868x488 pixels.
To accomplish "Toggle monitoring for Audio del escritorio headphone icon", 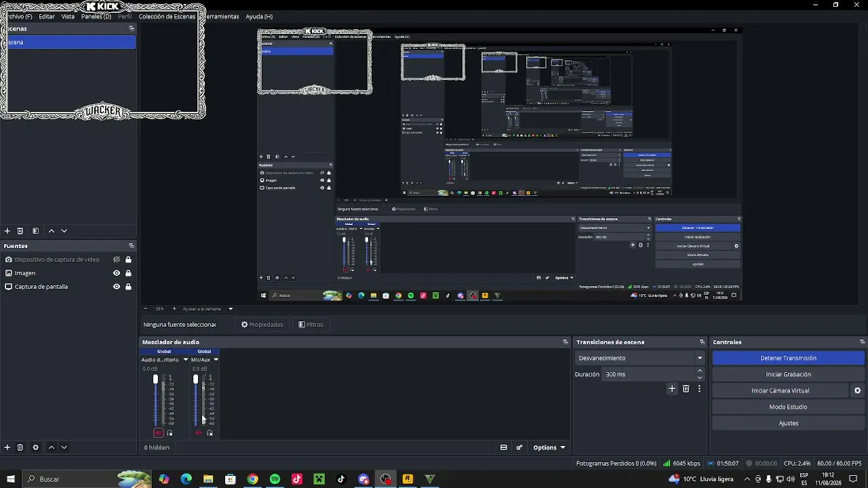I will tap(170, 433).
